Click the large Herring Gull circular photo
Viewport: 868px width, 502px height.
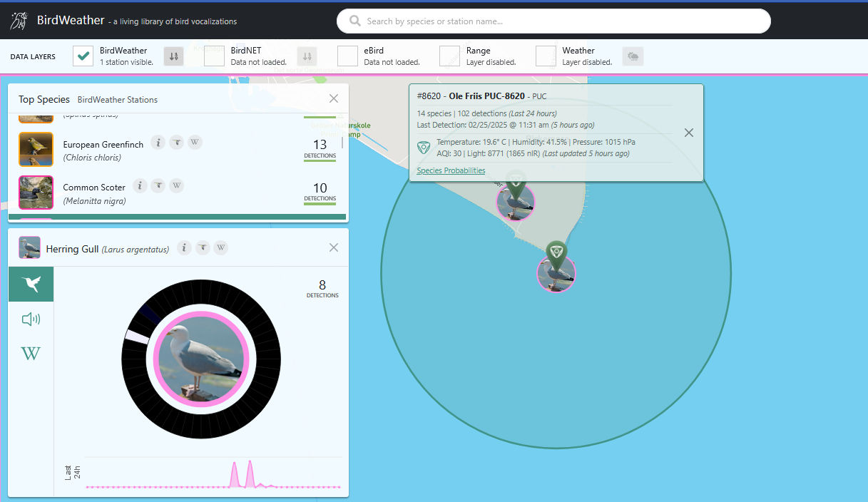point(202,358)
